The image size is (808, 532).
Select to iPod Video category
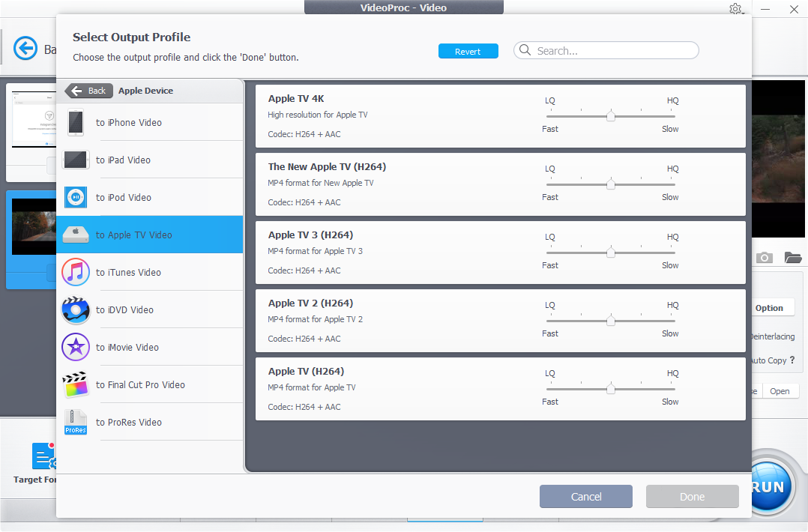click(x=149, y=197)
